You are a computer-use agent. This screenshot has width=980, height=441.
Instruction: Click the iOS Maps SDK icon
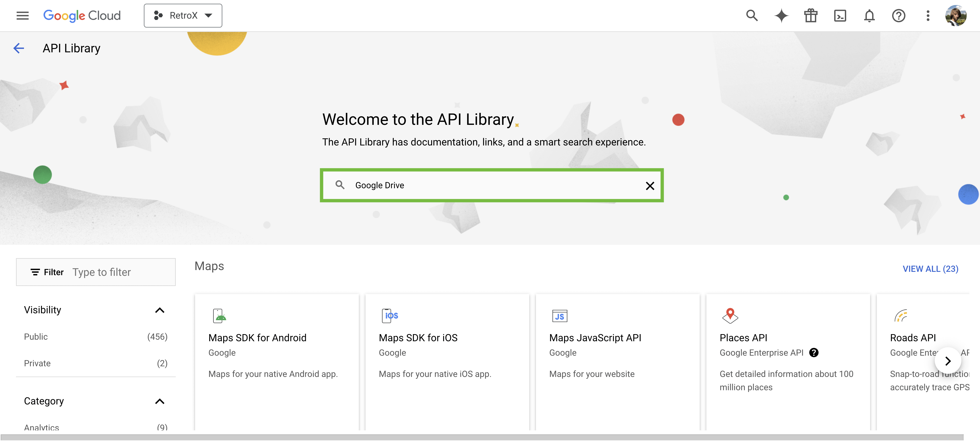click(x=389, y=316)
